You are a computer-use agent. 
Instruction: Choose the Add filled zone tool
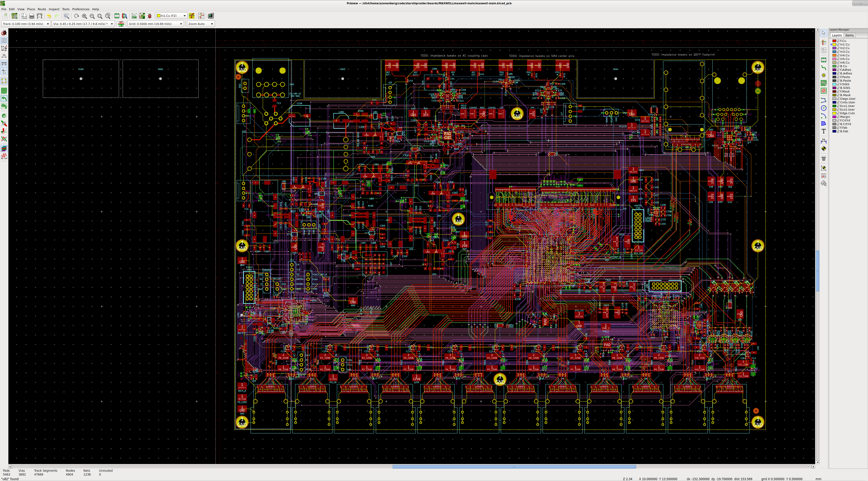click(823, 83)
